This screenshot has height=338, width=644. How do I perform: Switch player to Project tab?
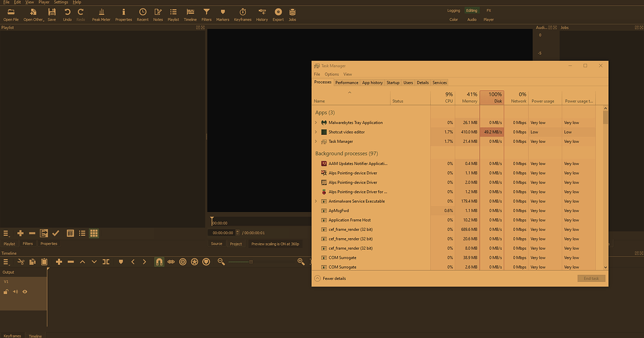click(236, 244)
